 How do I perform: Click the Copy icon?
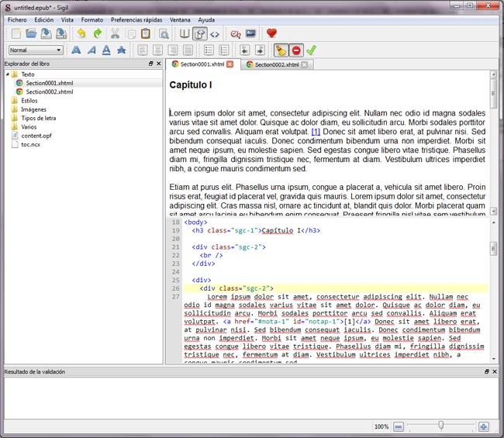coord(130,33)
